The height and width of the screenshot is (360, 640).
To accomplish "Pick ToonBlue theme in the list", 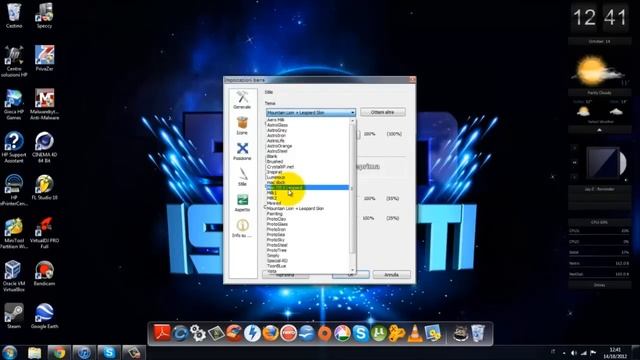I will click(x=276, y=266).
